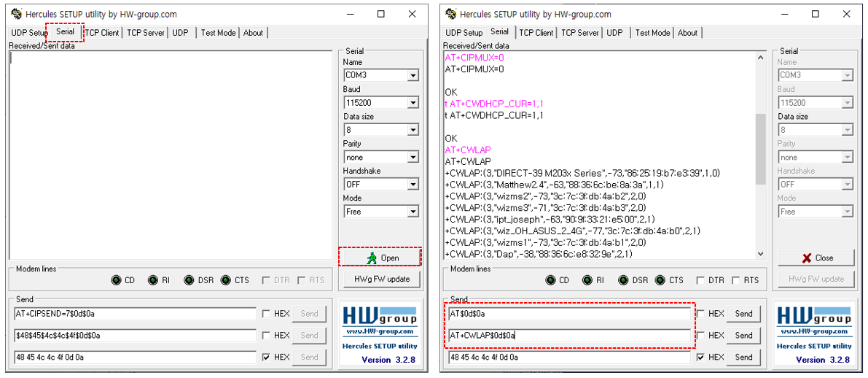This screenshot has height=378, width=868.
Task: Enable RTS checkbox in right window
Action: (x=735, y=280)
